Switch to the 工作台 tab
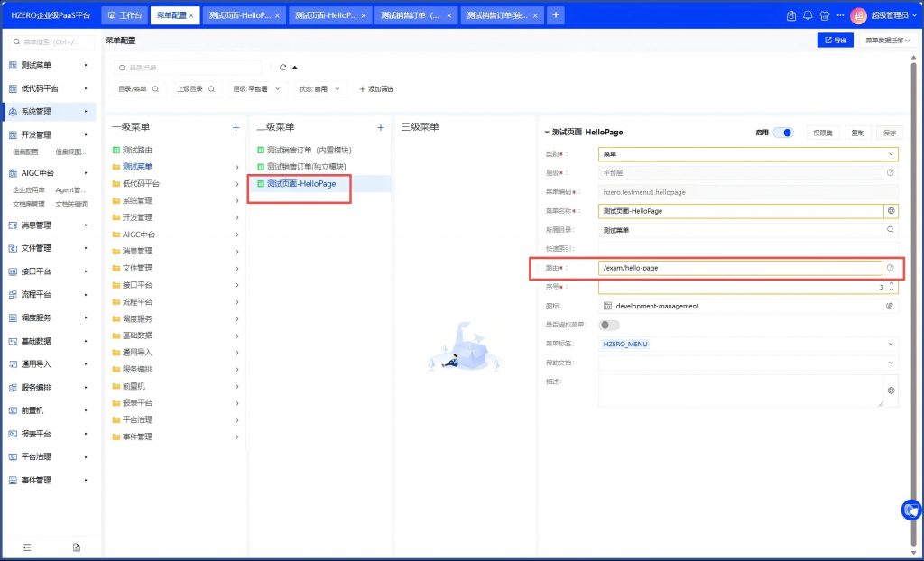 [125, 15]
